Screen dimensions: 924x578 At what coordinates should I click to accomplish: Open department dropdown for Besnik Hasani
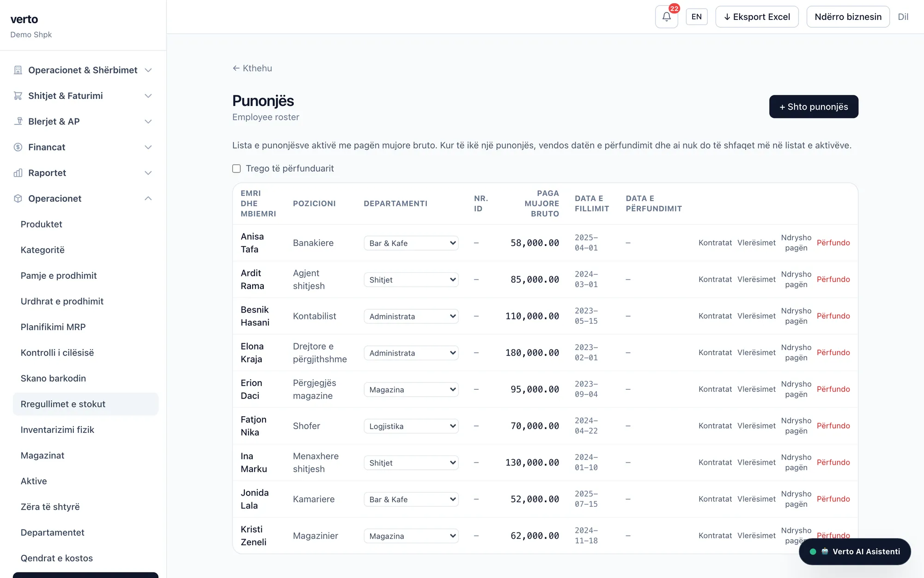click(x=411, y=316)
